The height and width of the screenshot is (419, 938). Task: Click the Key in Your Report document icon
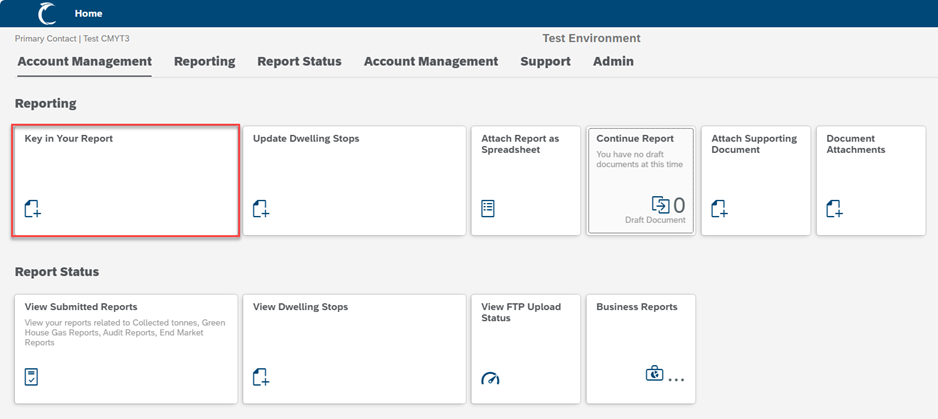click(33, 209)
